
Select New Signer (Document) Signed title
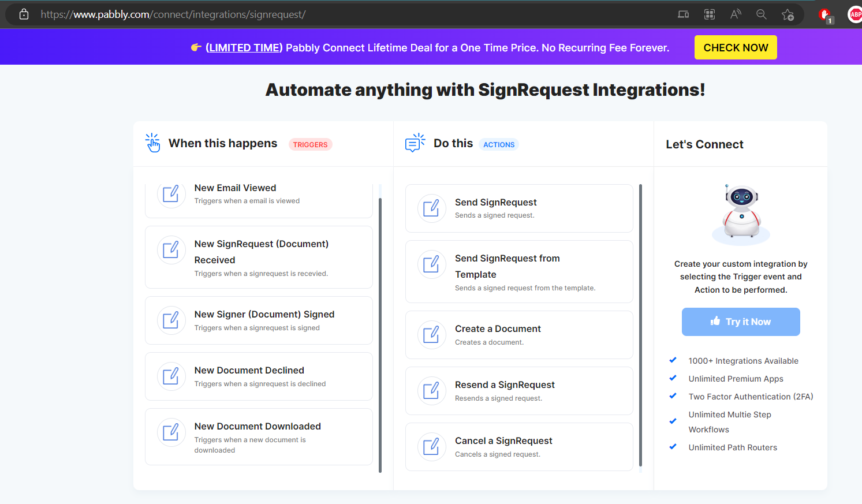(x=264, y=315)
